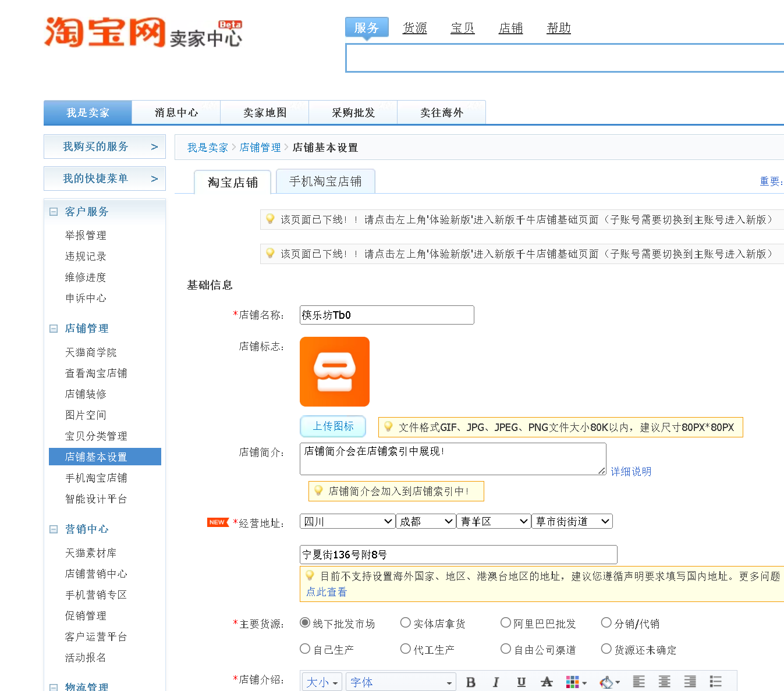Screen dimensions: 784x691
Task: Open the city dropdown showing 成都
Action: pyautogui.click(x=426, y=521)
